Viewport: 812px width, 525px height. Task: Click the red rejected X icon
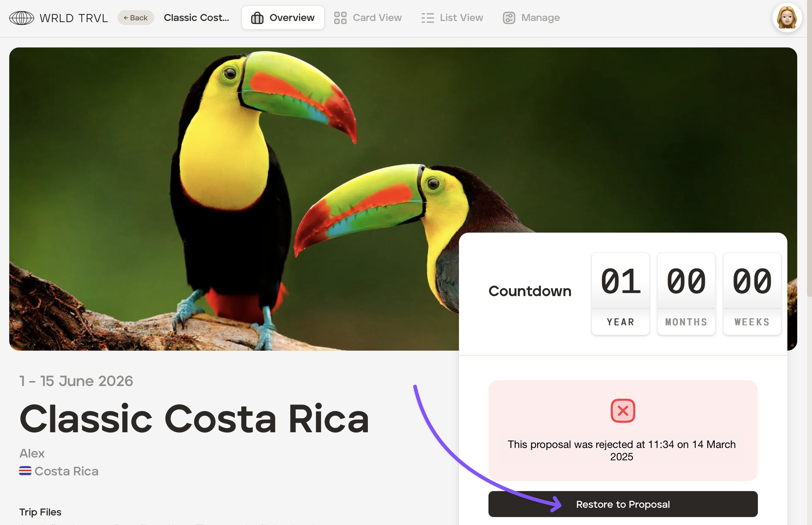pyautogui.click(x=623, y=411)
